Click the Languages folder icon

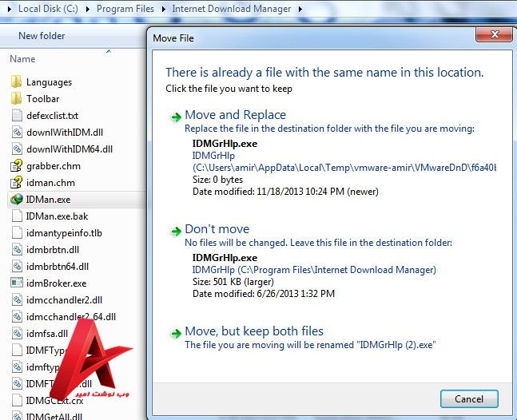point(16,81)
